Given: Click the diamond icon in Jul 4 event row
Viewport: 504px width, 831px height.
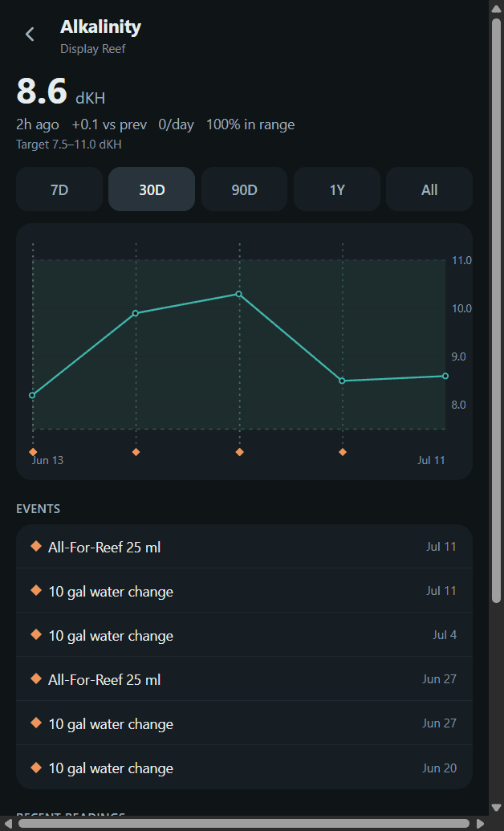Looking at the screenshot, I should point(36,634).
